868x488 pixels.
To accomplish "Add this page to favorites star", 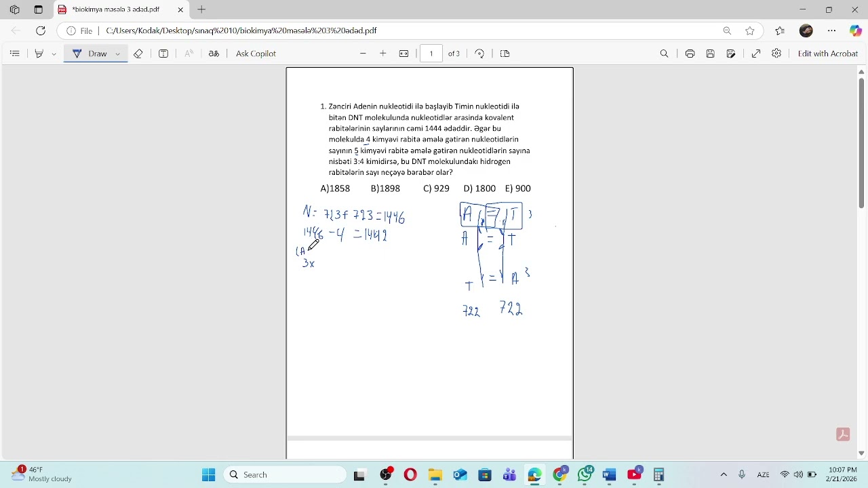I will [x=750, y=30].
